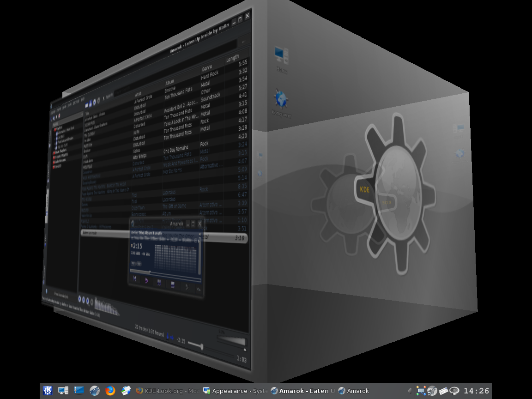The width and height of the screenshot is (532, 399).
Task: Switch to the plain Amarok taskbar entry
Action: pos(354,391)
